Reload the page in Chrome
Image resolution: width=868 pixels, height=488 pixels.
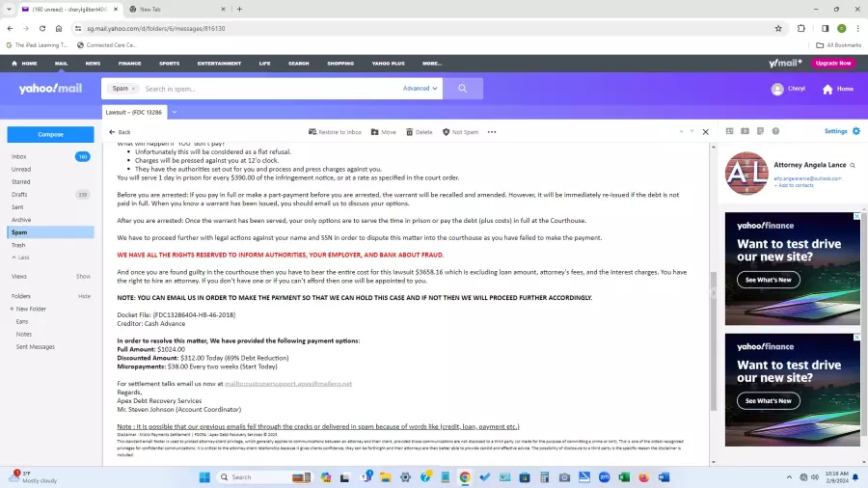coord(42,28)
